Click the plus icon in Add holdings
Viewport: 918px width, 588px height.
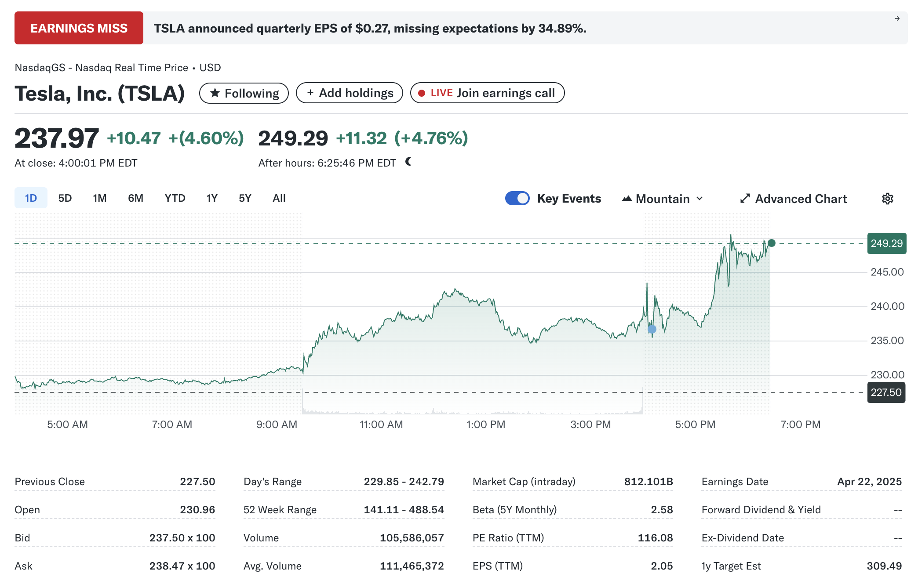tap(310, 92)
